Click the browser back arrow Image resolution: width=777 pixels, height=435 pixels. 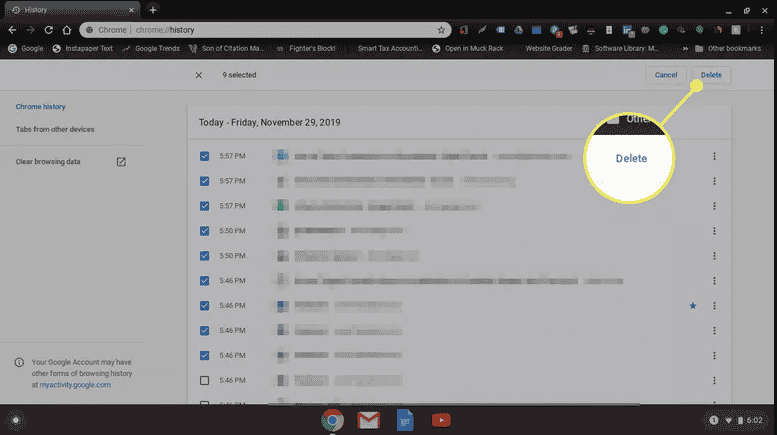point(12,30)
